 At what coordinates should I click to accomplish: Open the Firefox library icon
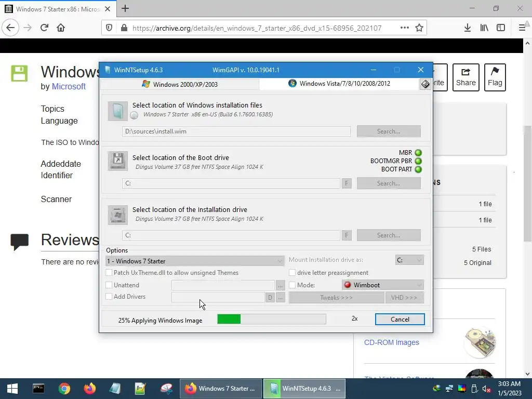(484, 28)
